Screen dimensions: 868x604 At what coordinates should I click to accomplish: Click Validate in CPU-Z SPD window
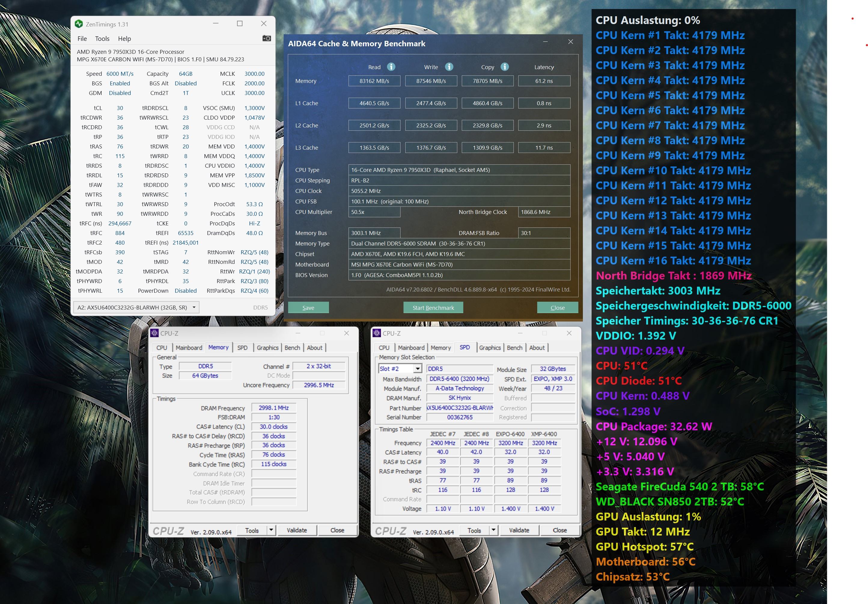click(519, 530)
